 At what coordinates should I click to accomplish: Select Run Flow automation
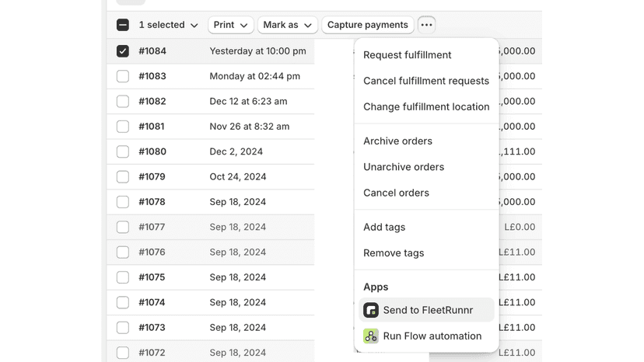tap(426, 336)
